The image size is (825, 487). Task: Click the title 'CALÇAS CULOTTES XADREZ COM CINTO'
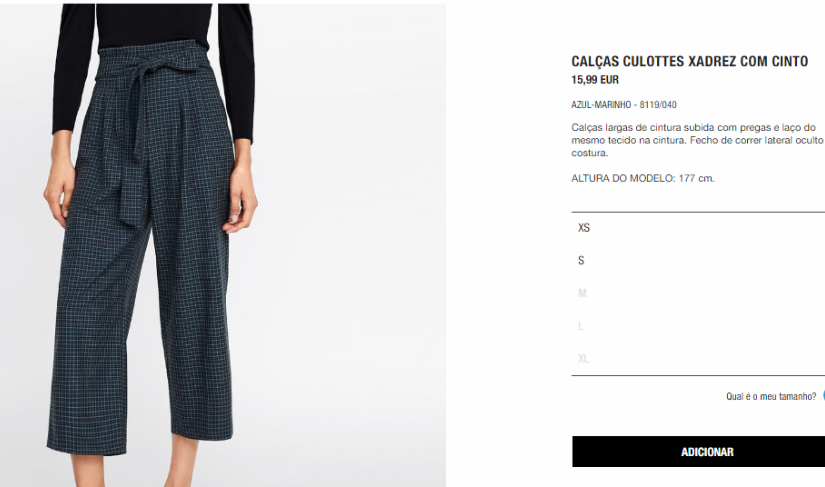[689, 62]
